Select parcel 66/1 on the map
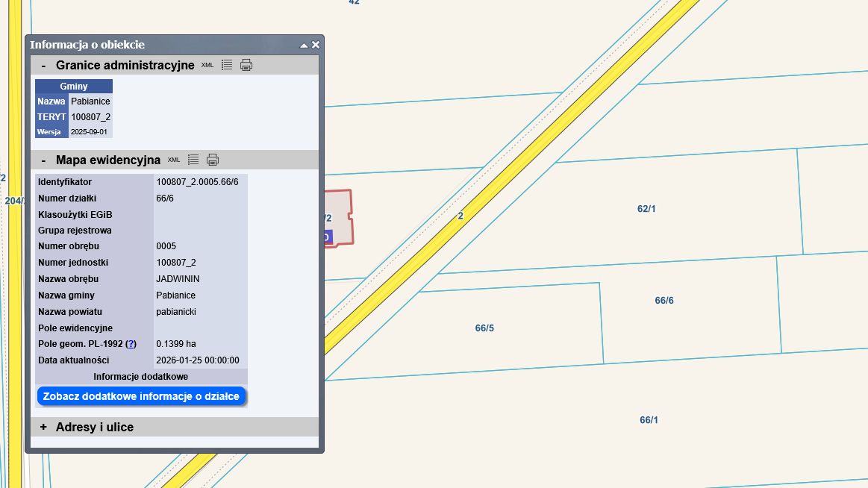Screen dimensions: 868x488 coord(649,420)
